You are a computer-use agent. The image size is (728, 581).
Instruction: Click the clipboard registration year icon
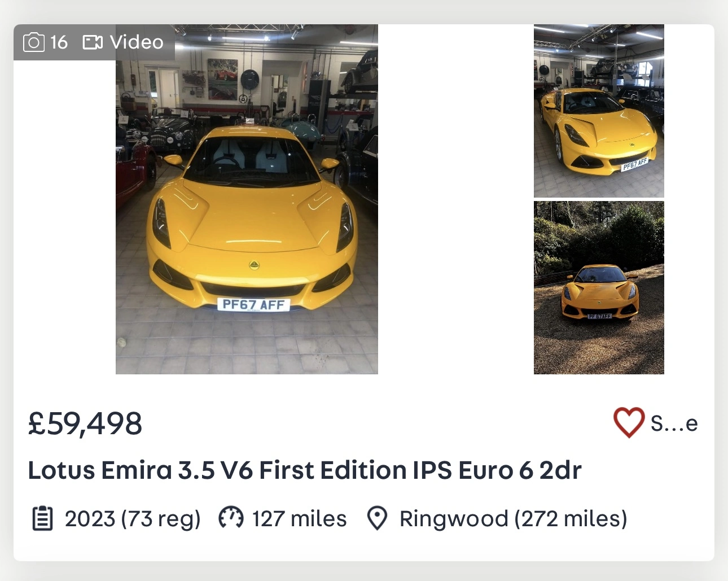click(42, 518)
